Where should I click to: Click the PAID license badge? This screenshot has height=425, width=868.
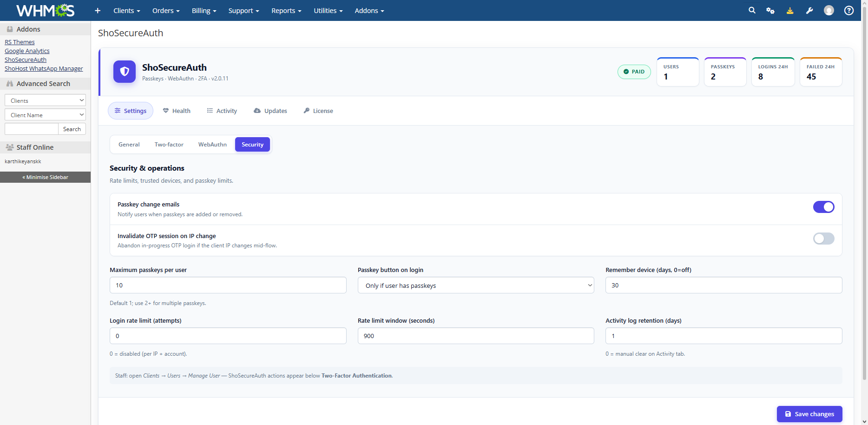pos(634,72)
